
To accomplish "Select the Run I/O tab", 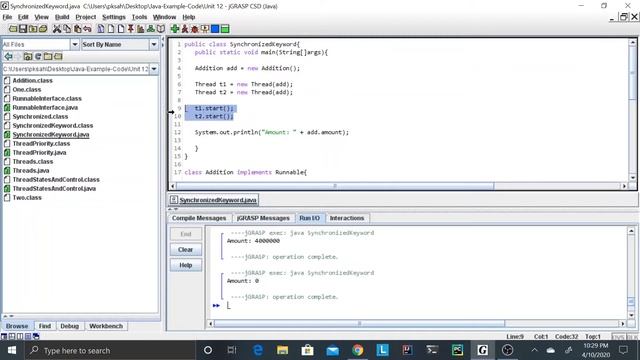I will pyautogui.click(x=309, y=218).
